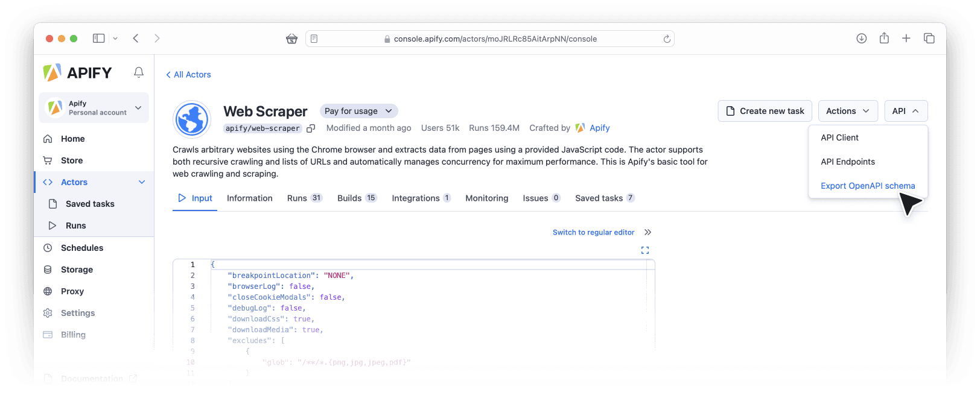Choose Export OpenAPI schema menu item
This screenshot has width=980, height=404.
click(x=868, y=186)
